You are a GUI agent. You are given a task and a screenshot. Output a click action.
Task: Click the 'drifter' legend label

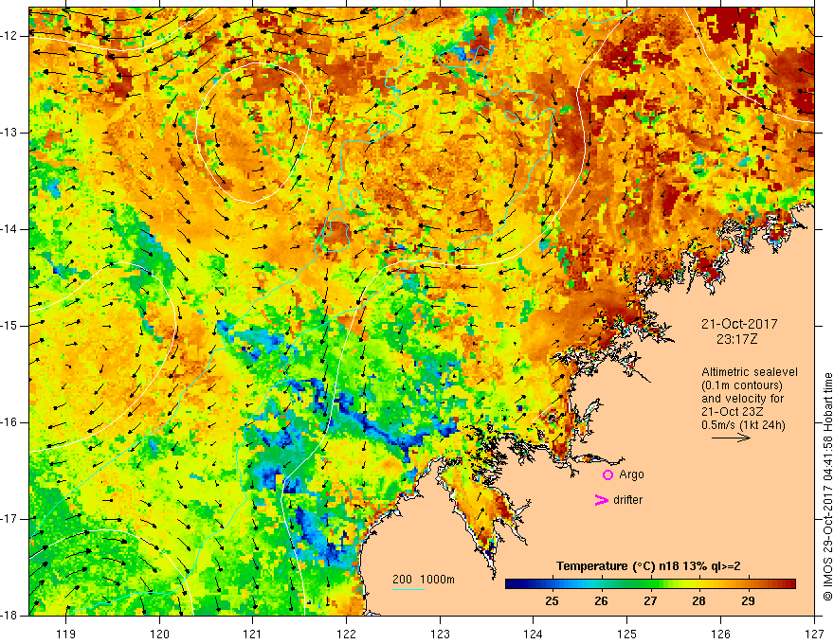(x=627, y=500)
